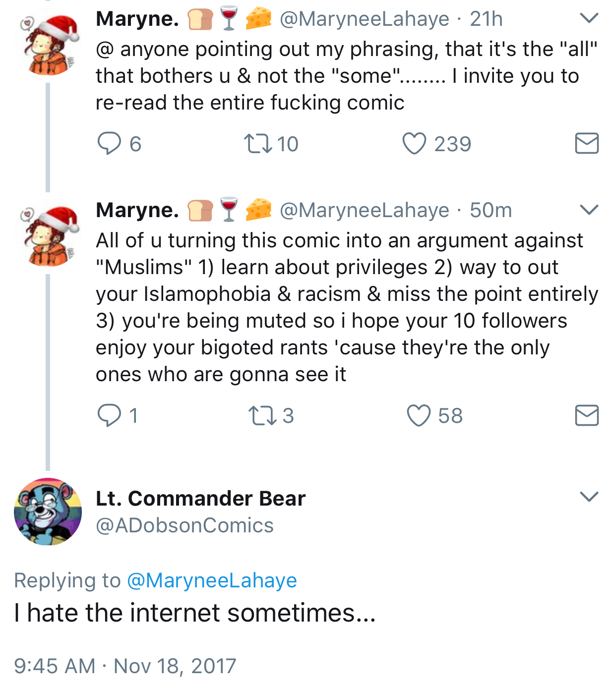The image size is (616, 688).
Task: Open @MaryneeLahaye link in Replying to line
Action: tap(212, 580)
